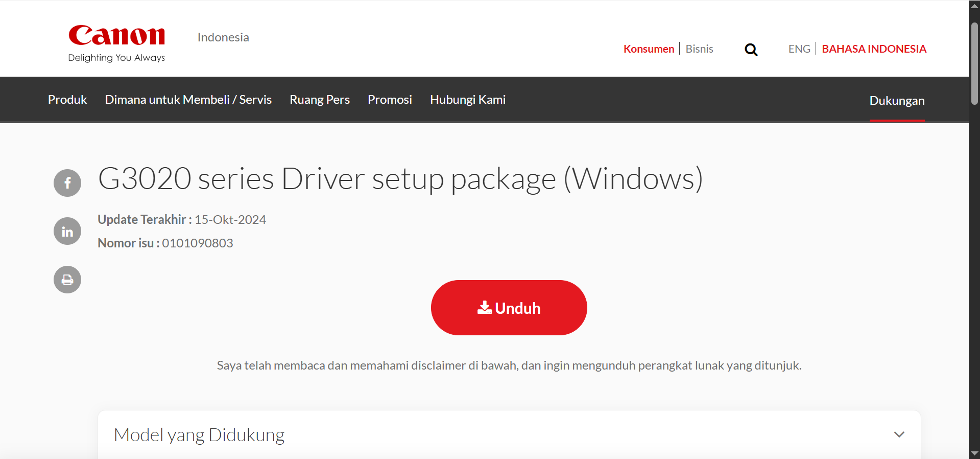The height and width of the screenshot is (459, 980).
Task: Click the Model yang Didukung heading
Action: [x=199, y=434]
